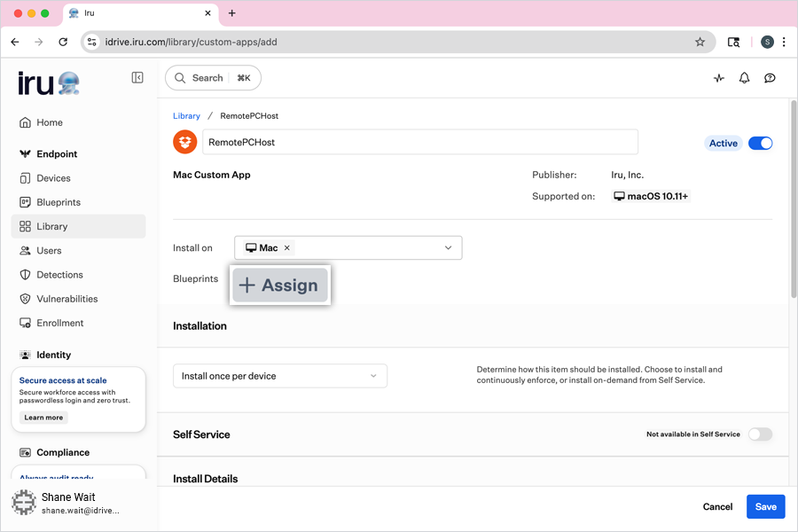Open notifications bell icon
The width and height of the screenshot is (798, 532).
(745, 78)
